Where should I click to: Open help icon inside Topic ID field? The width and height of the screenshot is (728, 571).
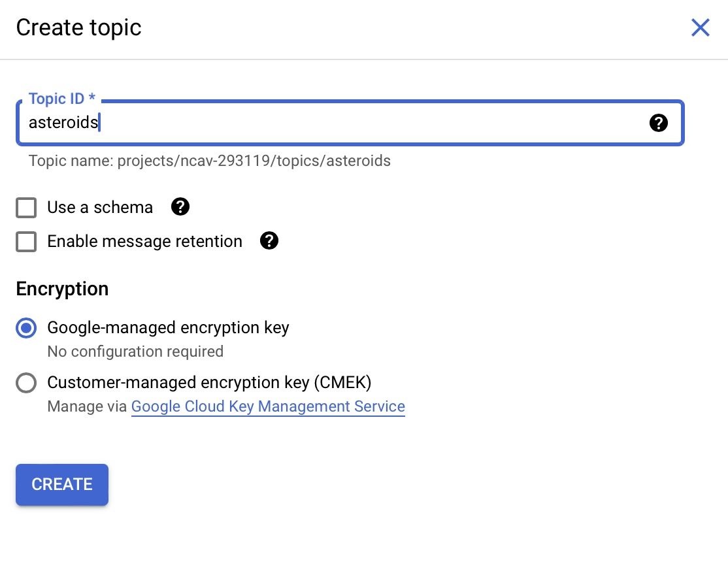658,123
